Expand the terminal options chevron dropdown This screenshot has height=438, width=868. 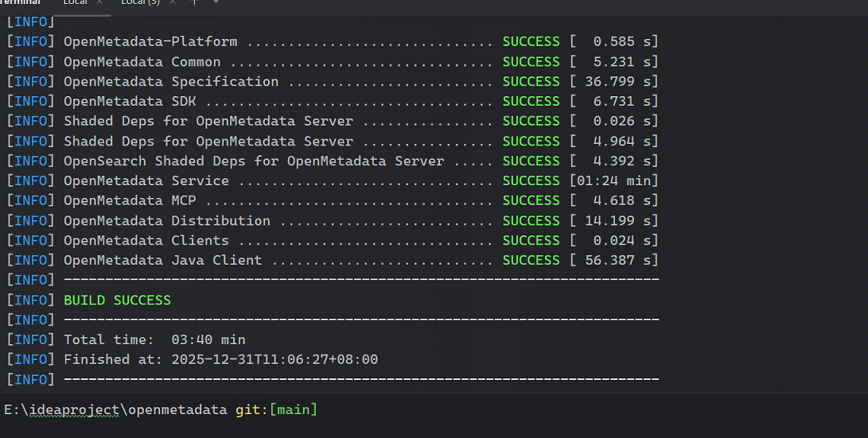pos(216,2)
